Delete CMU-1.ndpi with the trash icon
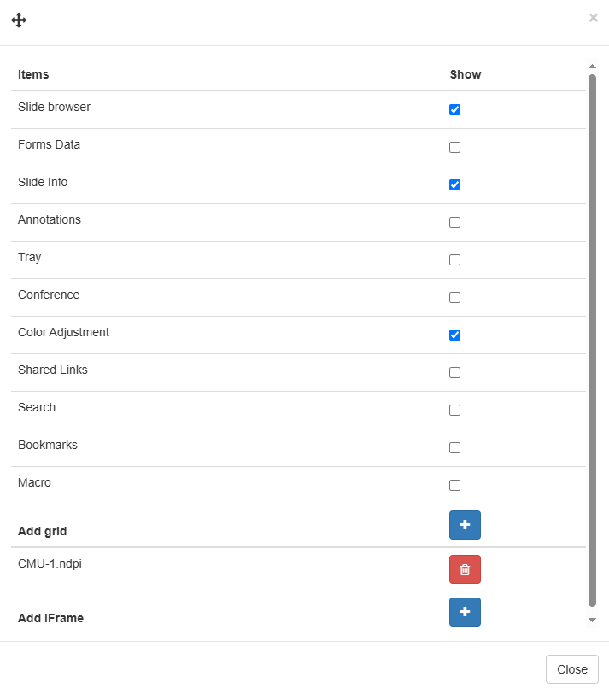This screenshot has height=700, width=609. click(465, 569)
